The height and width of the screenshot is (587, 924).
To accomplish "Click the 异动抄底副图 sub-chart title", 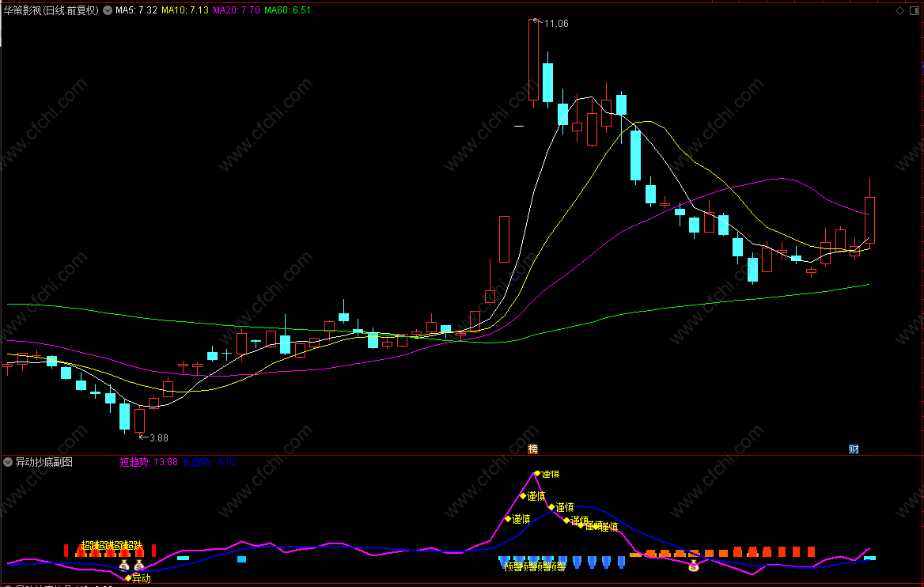I will pos(44,462).
